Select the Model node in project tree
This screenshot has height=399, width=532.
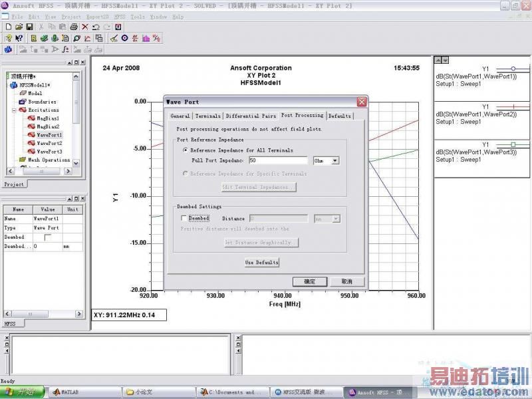pos(31,93)
